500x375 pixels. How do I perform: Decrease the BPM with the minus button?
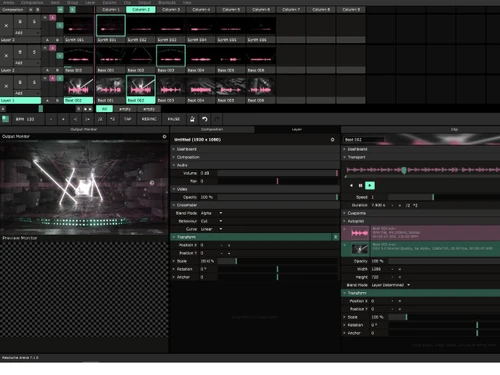51,119
